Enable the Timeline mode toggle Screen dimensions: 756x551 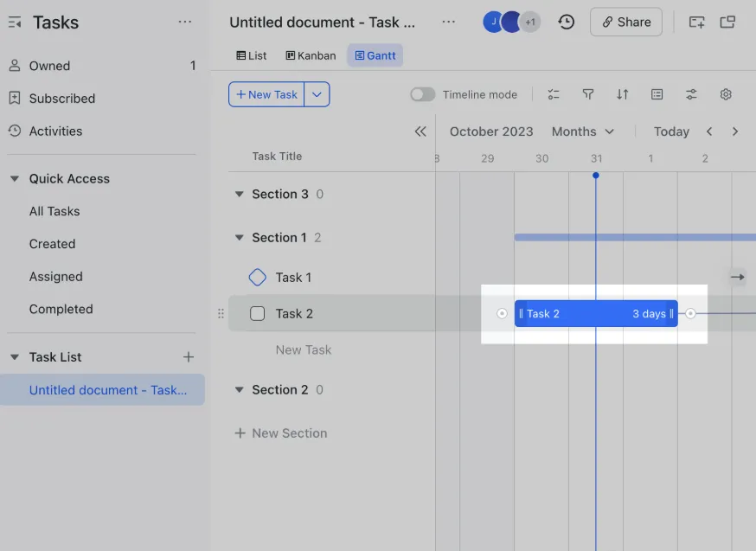click(423, 94)
